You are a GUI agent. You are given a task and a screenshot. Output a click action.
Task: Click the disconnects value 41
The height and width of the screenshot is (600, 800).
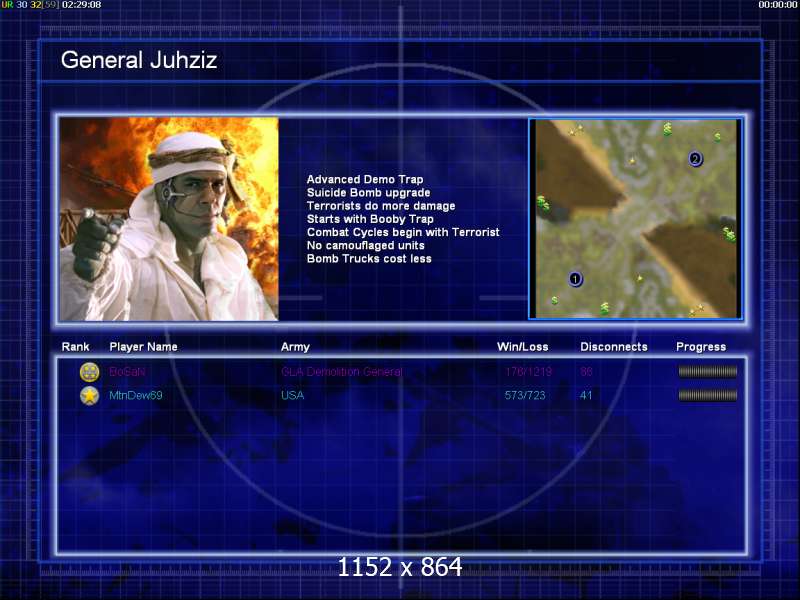pos(586,395)
